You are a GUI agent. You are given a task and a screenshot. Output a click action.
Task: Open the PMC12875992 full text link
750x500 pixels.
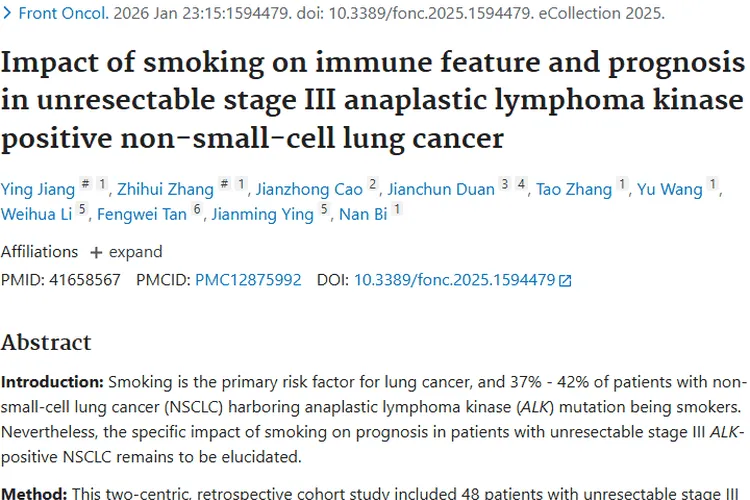coord(248,280)
